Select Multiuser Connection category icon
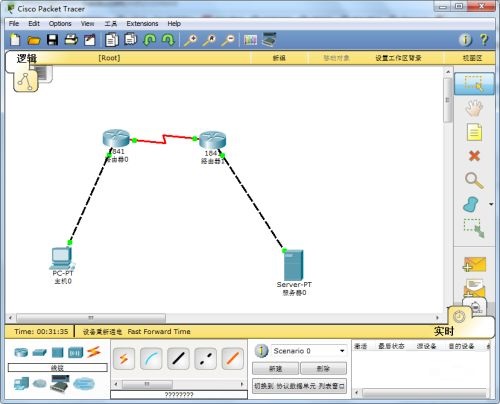 pos(84,384)
